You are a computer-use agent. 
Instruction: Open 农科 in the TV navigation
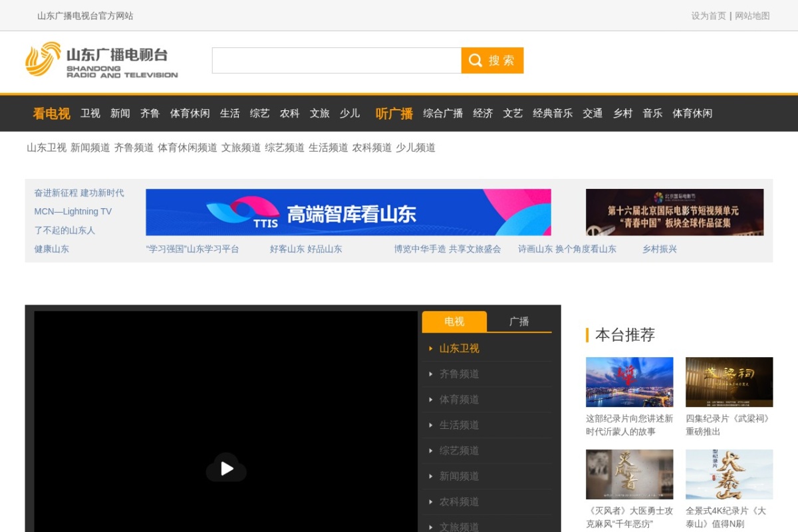290,114
